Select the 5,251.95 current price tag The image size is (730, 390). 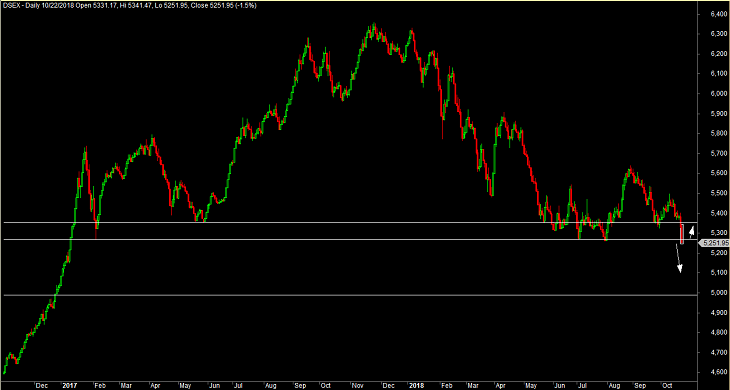[x=715, y=242]
